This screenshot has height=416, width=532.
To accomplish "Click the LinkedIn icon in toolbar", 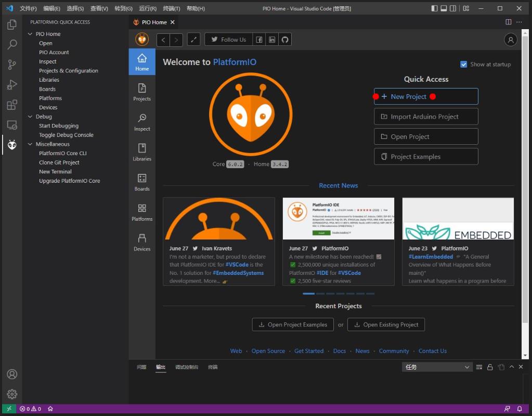I will [x=272, y=40].
